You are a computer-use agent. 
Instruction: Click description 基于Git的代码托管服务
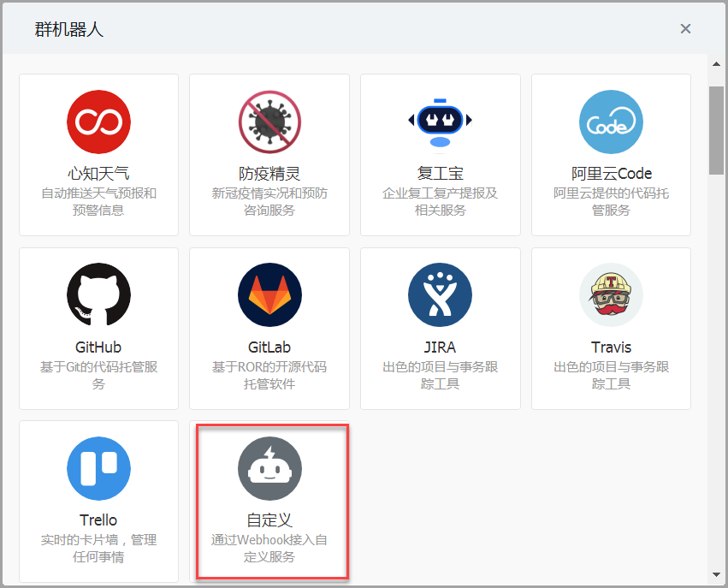(98, 375)
